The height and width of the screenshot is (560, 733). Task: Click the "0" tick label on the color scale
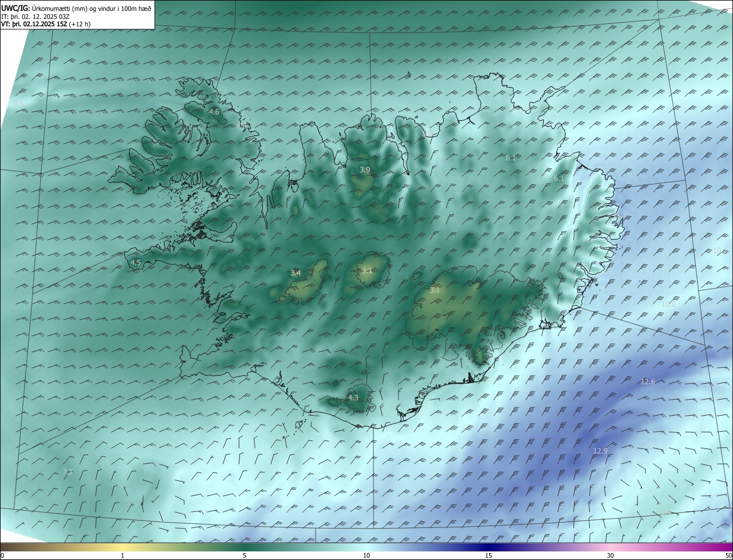point(2,555)
